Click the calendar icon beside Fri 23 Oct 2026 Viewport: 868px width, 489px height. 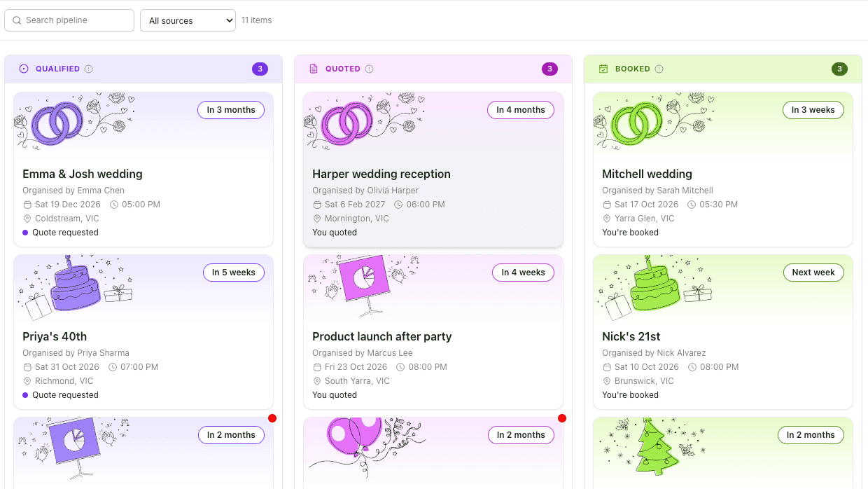click(317, 367)
